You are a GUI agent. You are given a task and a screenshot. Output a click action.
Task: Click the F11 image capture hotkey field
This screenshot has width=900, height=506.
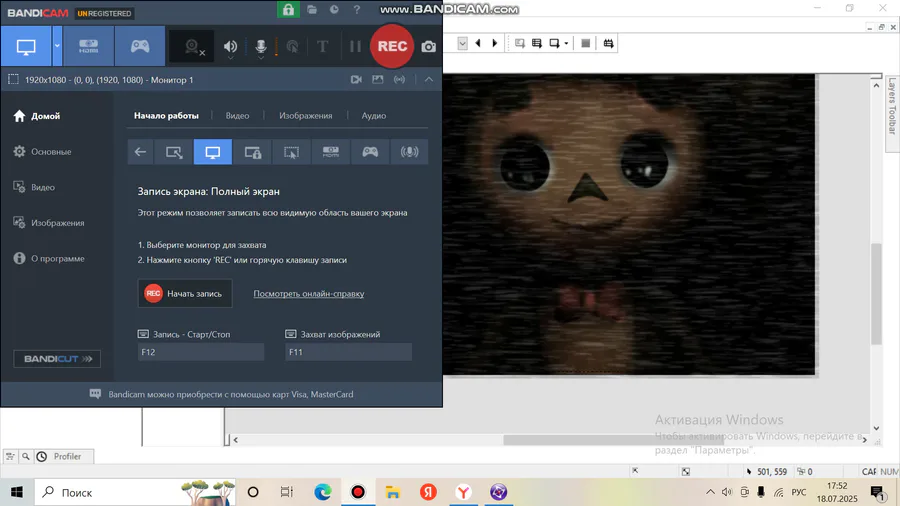click(348, 352)
